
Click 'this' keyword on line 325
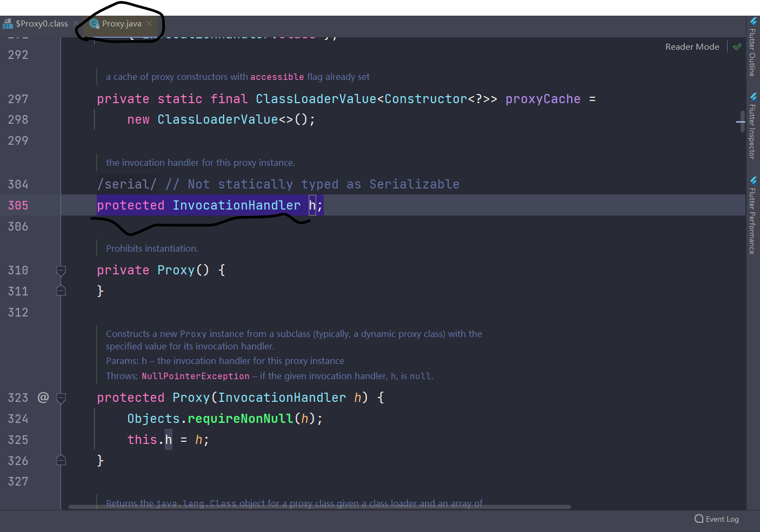click(x=142, y=440)
